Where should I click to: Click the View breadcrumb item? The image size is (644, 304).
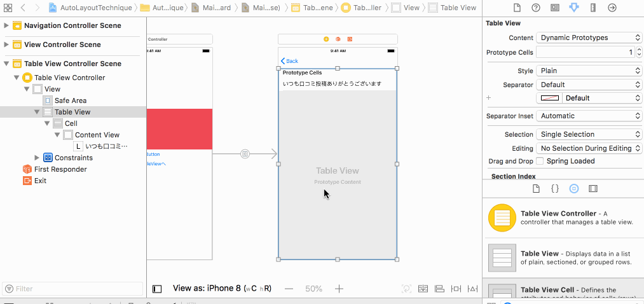[x=406, y=8]
